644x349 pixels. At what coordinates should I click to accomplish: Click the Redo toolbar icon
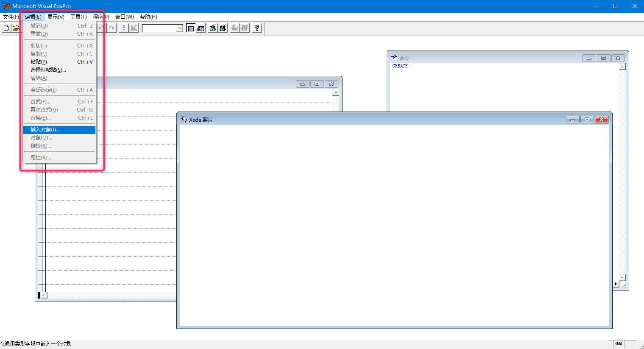(111, 28)
